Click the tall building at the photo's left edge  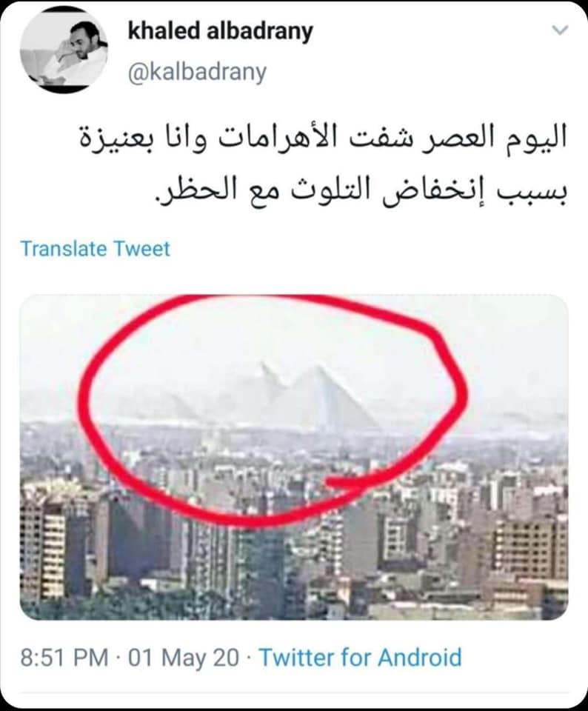(x=43, y=542)
